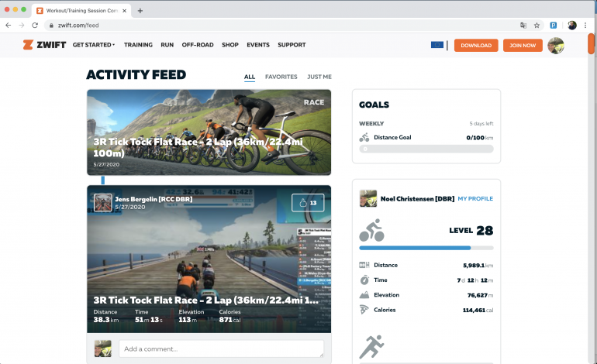597x364 pixels.
Task: Open the RUN menu item
Action: click(167, 45)
